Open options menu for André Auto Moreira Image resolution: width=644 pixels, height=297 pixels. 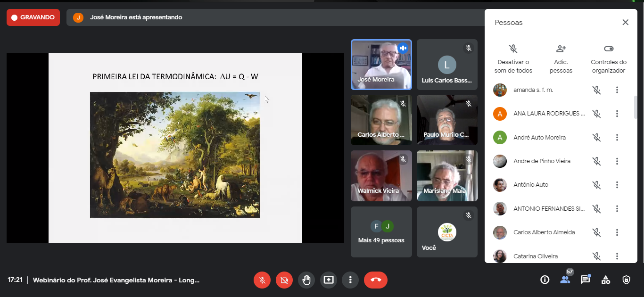coord(617,138)
